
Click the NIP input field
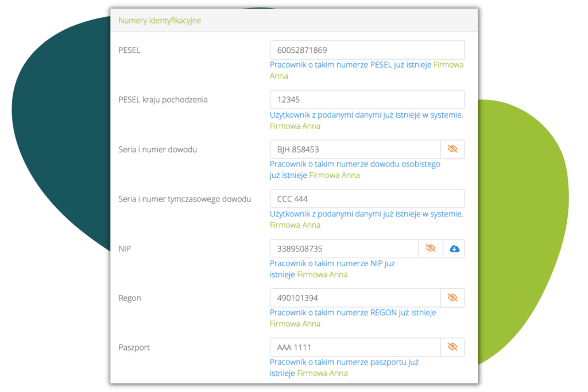coord(344,249)
